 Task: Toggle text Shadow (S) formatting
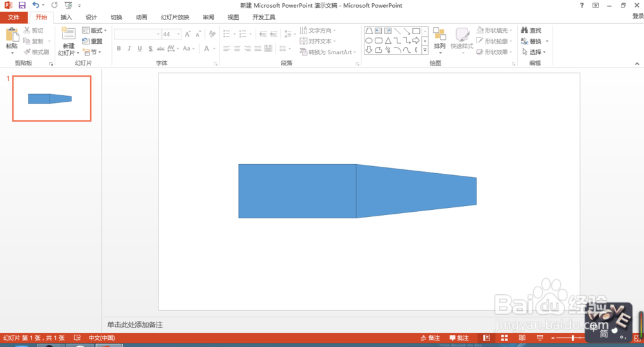pos(150,48)
